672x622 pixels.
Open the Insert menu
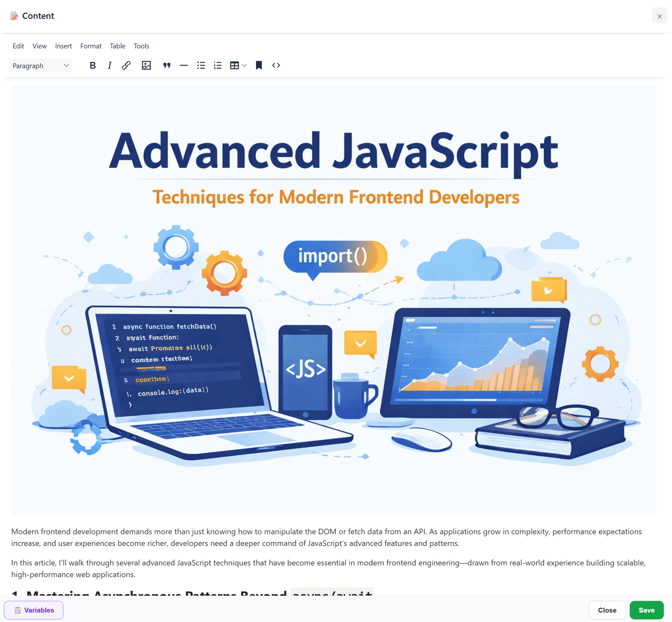coord(63,46)
